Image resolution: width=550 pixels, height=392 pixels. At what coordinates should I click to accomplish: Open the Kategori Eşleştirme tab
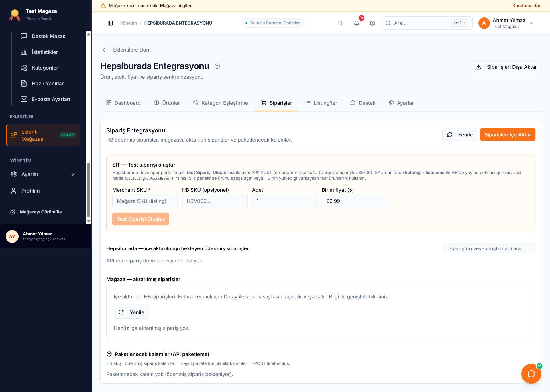click(221, 103)
